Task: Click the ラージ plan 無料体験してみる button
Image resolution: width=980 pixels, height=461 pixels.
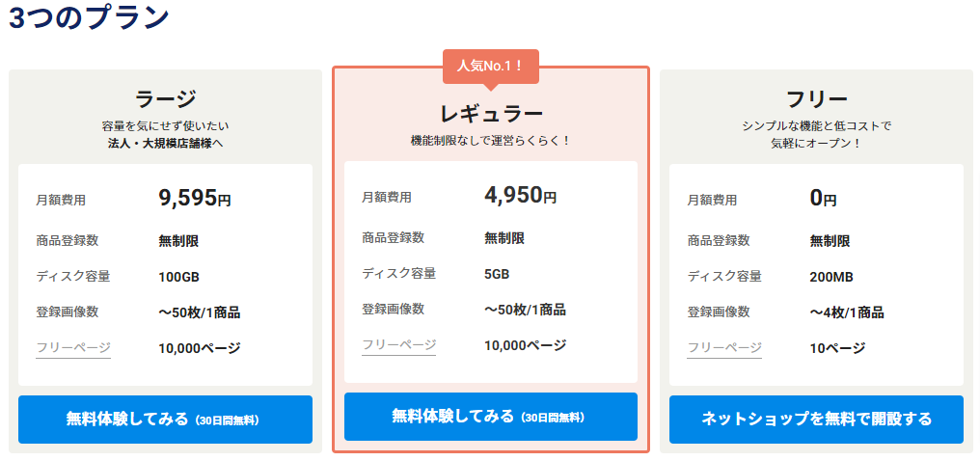Action: (x=165, y=420)
